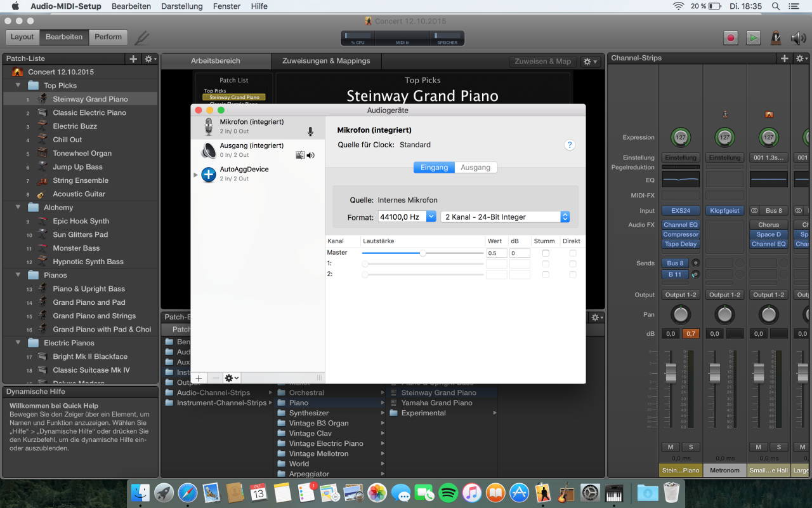Solo the Small Hall channel strip
The image size is (812, 508).
(779, 447)
